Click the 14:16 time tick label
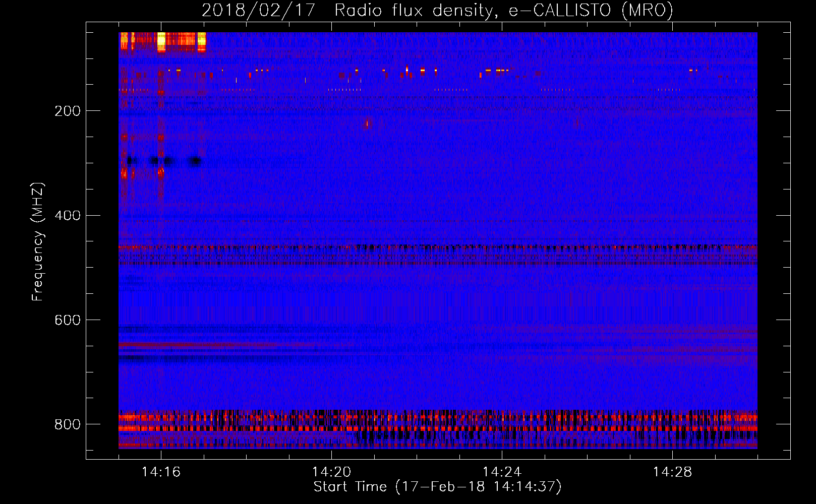This screenshot has width=816, height=504. pyautogui.click(x=161, y=472)
